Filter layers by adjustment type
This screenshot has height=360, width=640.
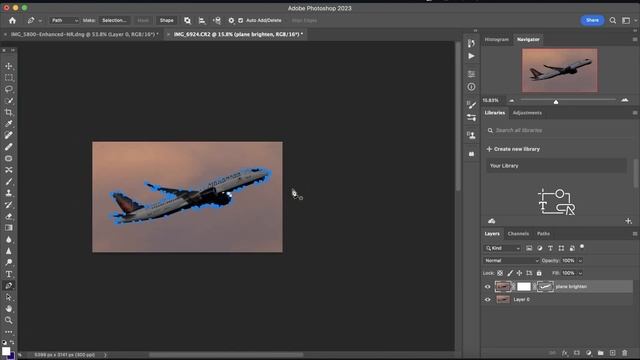pos(540,248)
